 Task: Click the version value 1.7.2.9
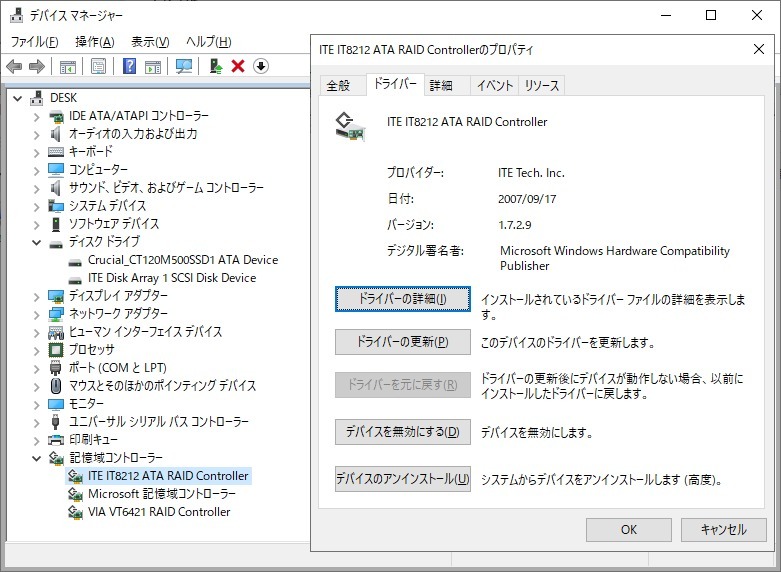tap(515, 225)
